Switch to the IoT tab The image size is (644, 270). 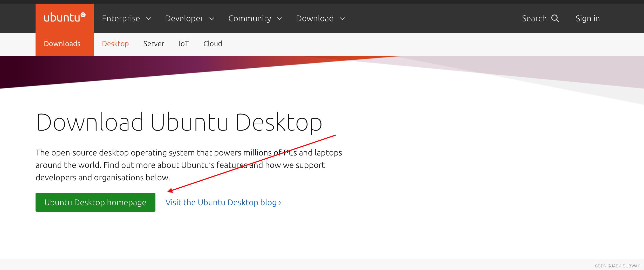click(x=184, y=44)
